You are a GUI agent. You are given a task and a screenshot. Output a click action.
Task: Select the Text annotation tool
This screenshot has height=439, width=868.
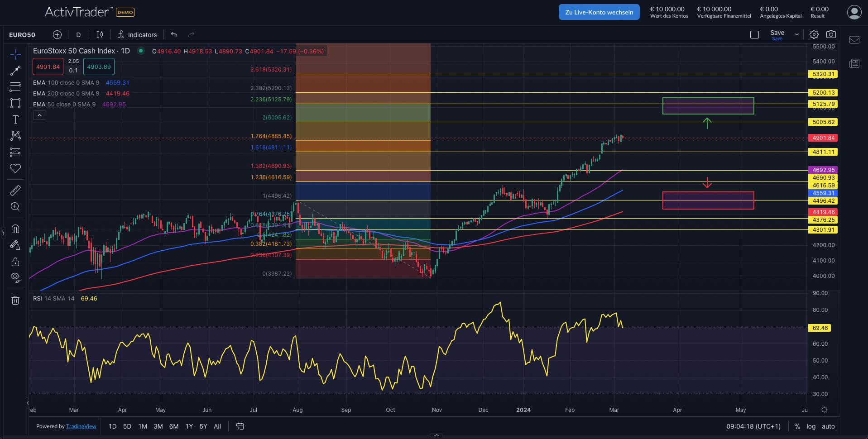[x=15, y=119]
